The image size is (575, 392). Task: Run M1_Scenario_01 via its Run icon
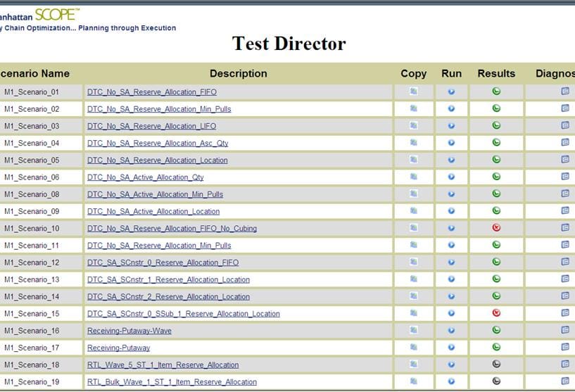[451, 91]
